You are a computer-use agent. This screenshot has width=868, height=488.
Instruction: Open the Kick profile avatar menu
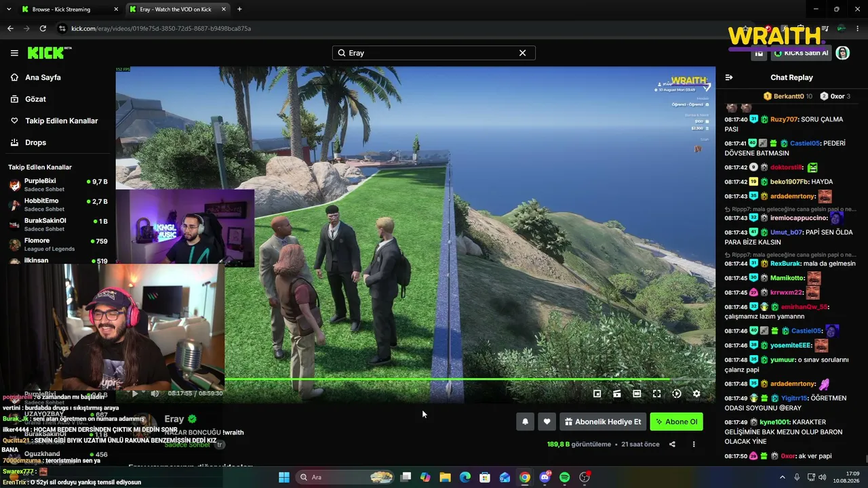click(843, 53)
